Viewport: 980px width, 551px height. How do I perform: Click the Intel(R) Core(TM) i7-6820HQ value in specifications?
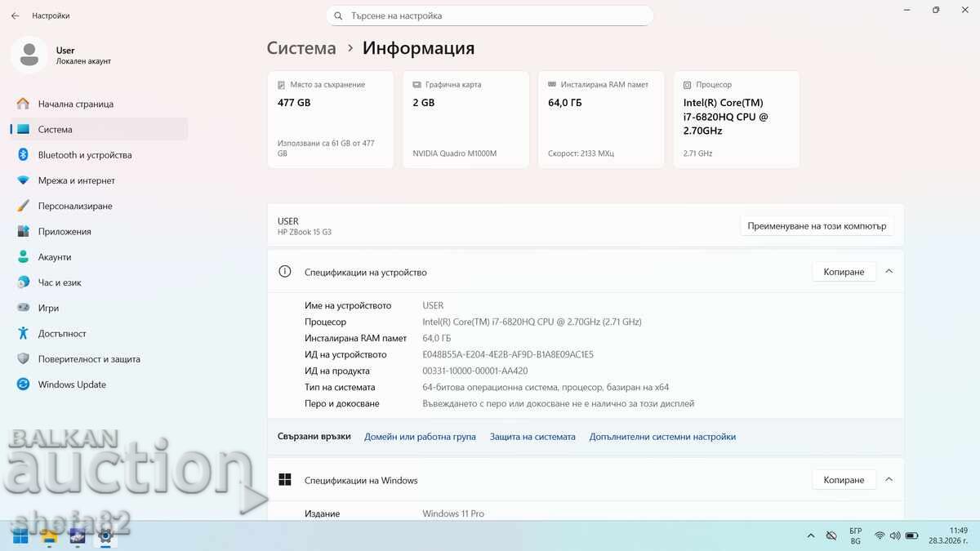coord(532,322)
